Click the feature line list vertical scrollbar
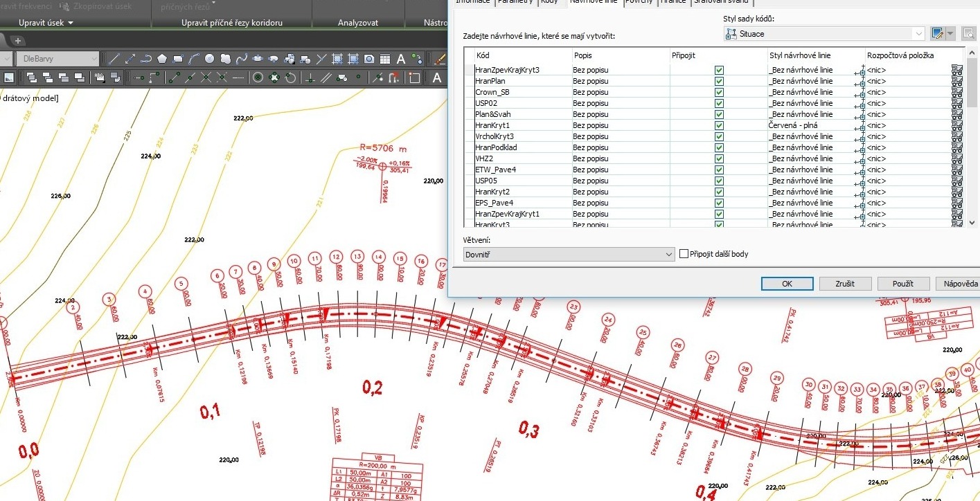The image size is (980, 501). (x=971, y=83)
